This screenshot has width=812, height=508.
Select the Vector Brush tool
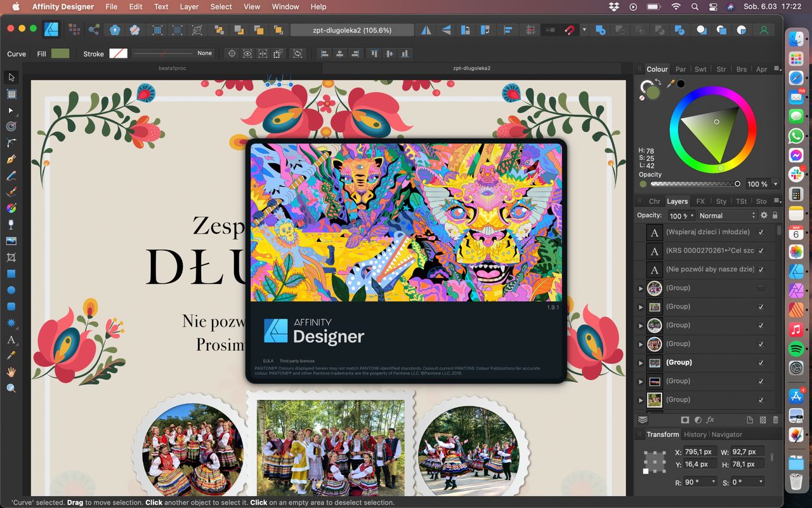[11, 192]
